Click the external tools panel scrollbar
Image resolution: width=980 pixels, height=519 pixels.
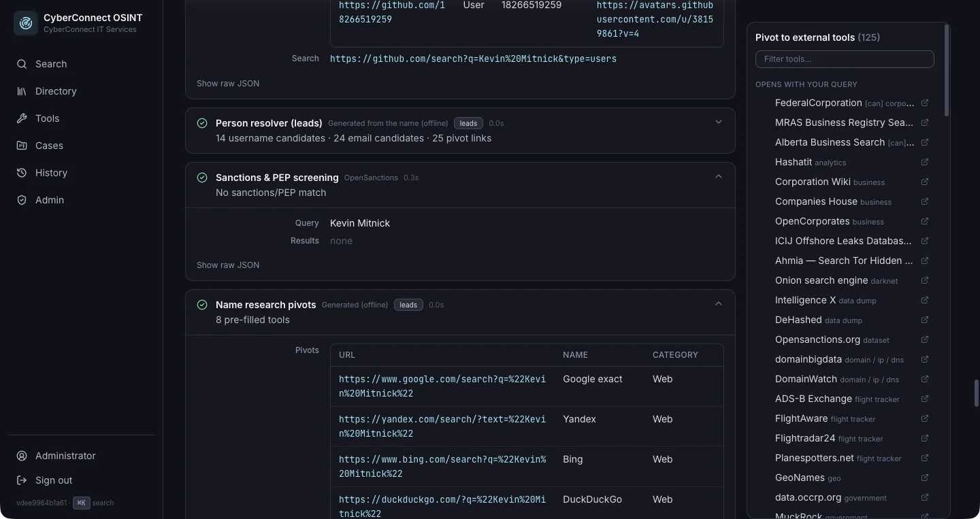click(x=946, y=71)
